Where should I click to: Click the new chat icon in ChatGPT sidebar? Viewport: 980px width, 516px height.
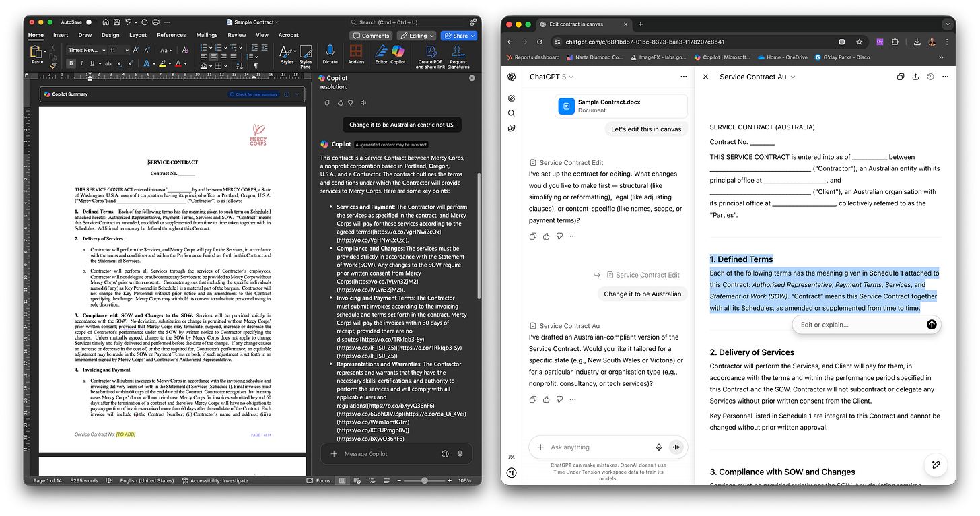[512, 98]
